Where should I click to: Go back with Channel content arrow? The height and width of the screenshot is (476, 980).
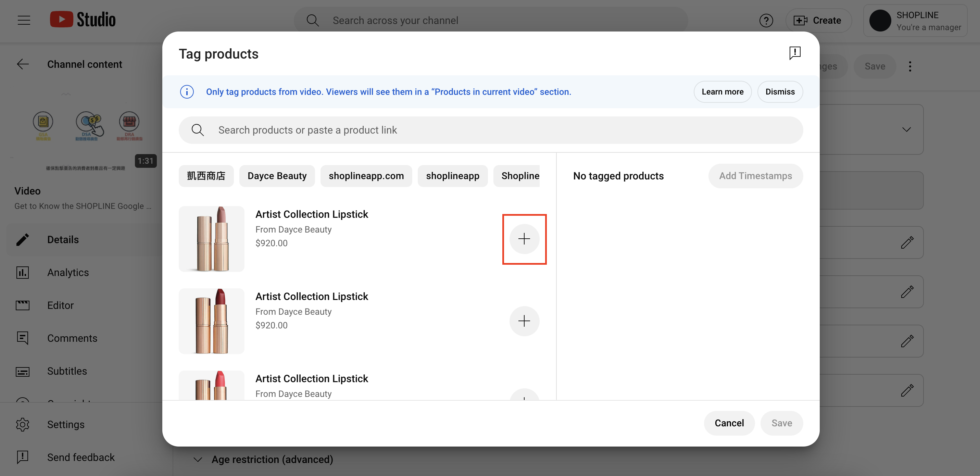tap(23, 64)
